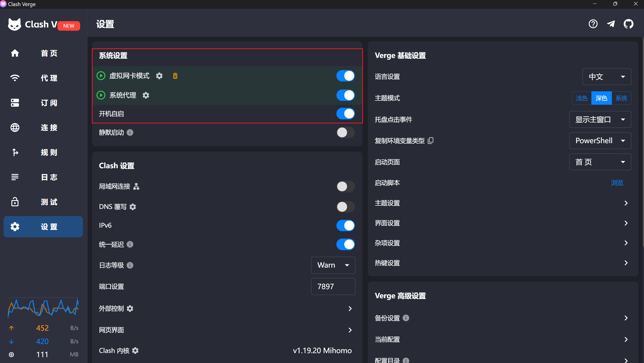
Task: Open the GitHub repository icon
Action: tap(628, 24)
